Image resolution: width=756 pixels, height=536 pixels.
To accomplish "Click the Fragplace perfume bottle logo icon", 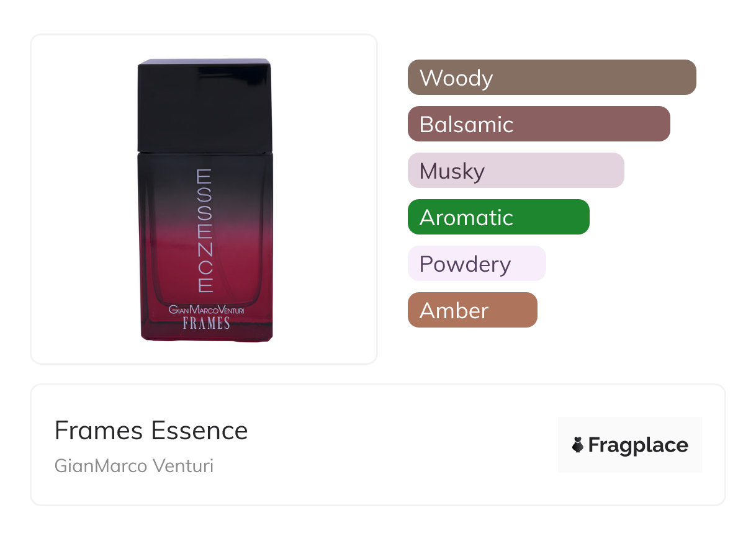I will point(578,445).
